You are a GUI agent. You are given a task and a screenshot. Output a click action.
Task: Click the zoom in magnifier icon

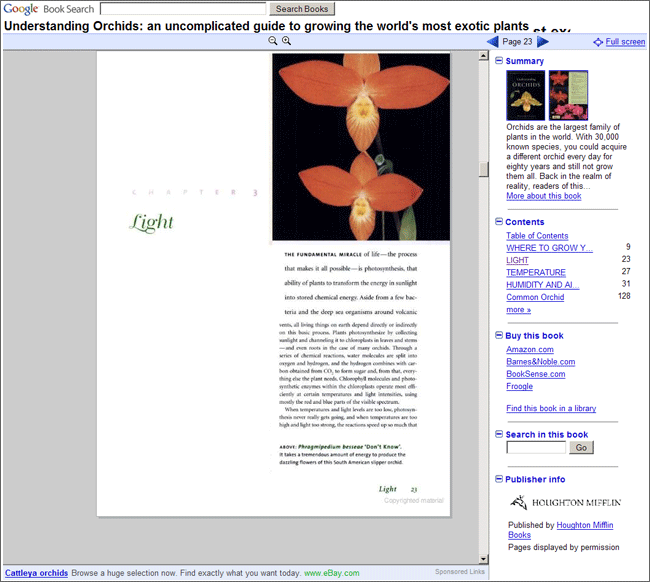point(286,41)
